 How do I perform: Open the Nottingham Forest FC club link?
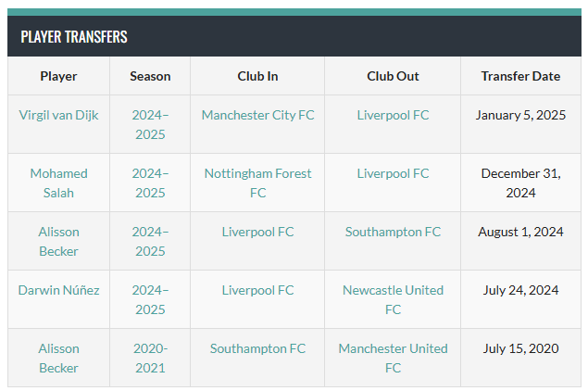257,183
